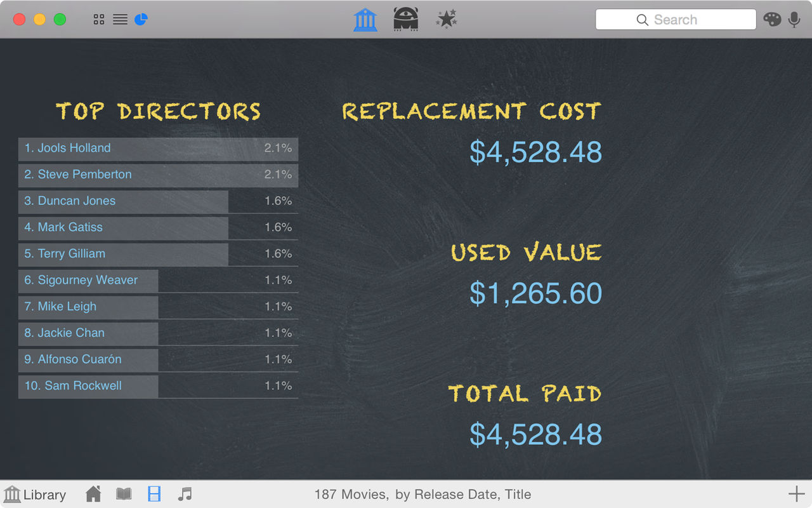Image resolution: width=812 pixels, height=508 pixels.
Task: Open the Library building icon in toolbar
Action: [x=365, y=19]
